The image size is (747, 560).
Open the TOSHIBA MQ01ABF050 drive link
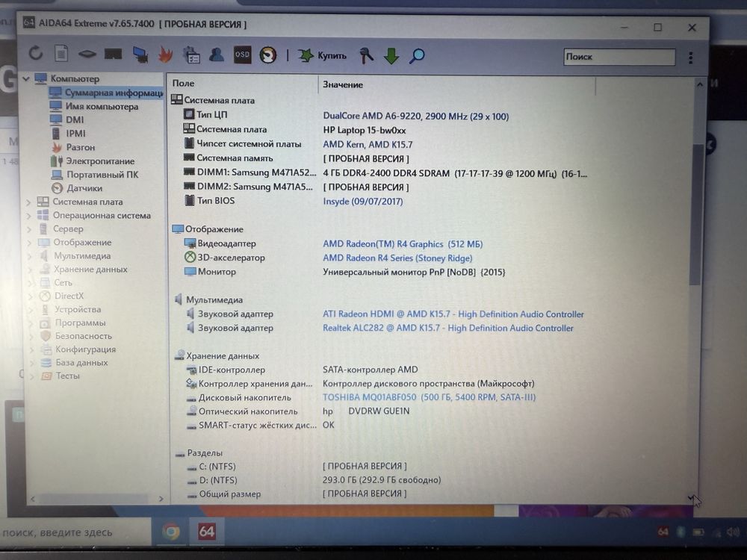click(x=429, y=397)
